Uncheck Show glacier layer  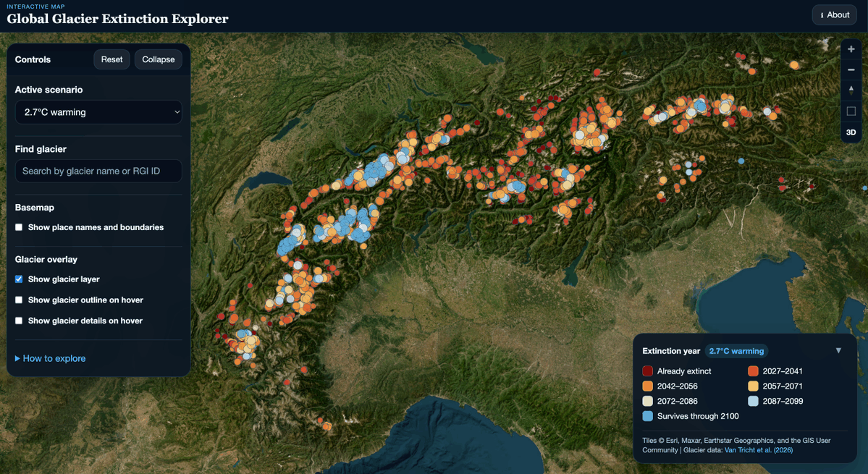point(19,279)
